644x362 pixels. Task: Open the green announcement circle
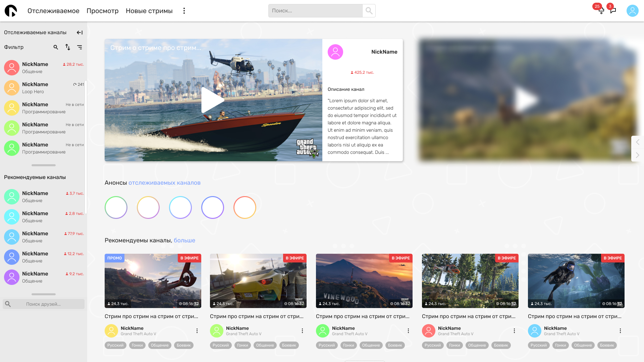[116, 207]
